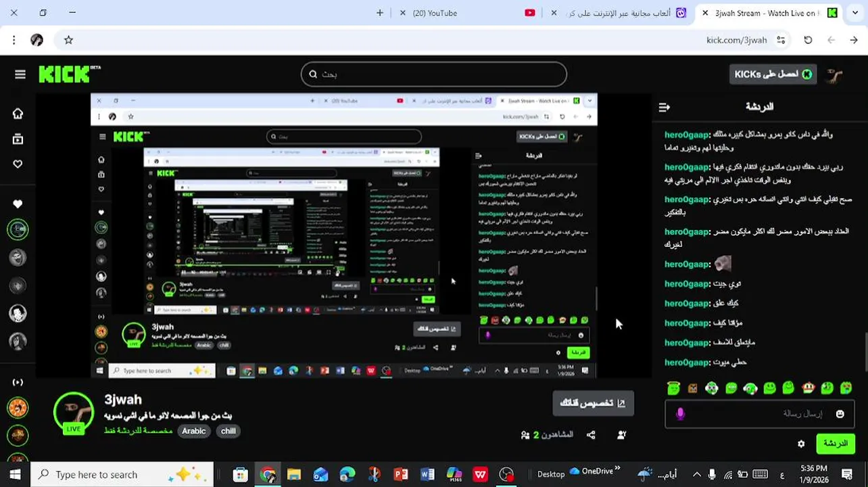Select the chill tag
The width and height of the screenshot is (868, 487).
228,431
